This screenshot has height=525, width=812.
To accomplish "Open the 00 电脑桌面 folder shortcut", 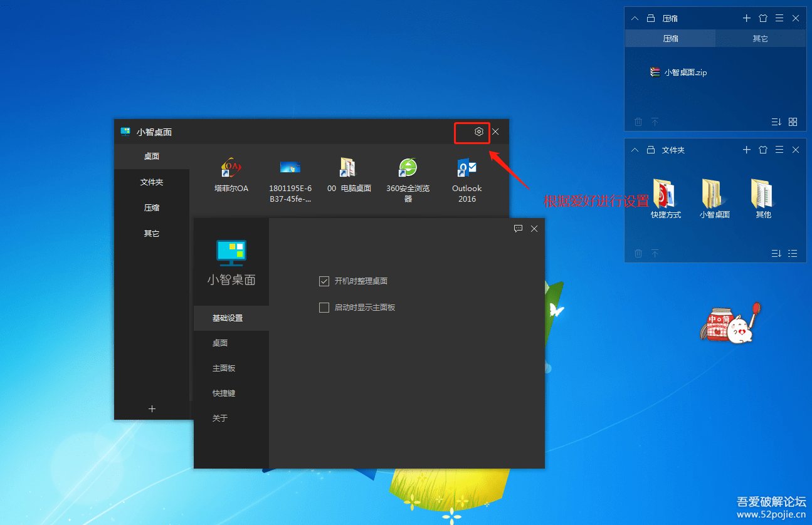I will [x=349, y=175].
